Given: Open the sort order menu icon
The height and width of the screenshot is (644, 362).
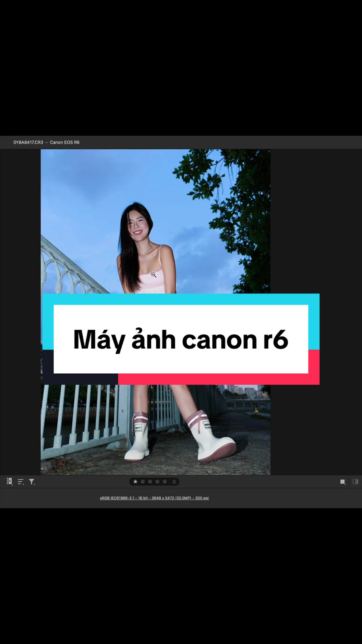Looking at the screenshot, I should tap(21, 482).
